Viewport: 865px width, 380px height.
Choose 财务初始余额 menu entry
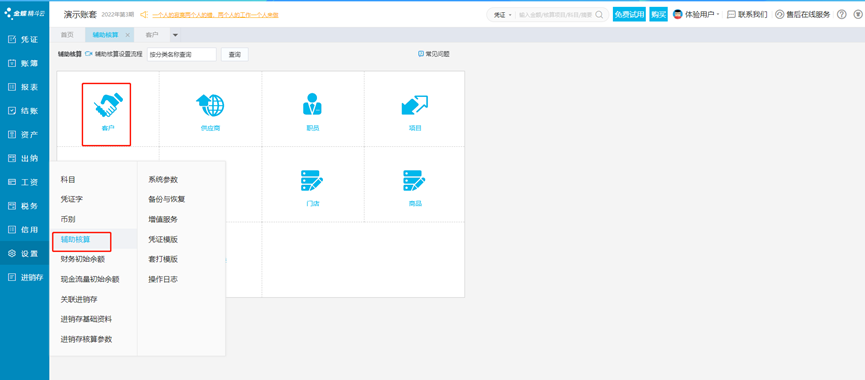point(83,259)
